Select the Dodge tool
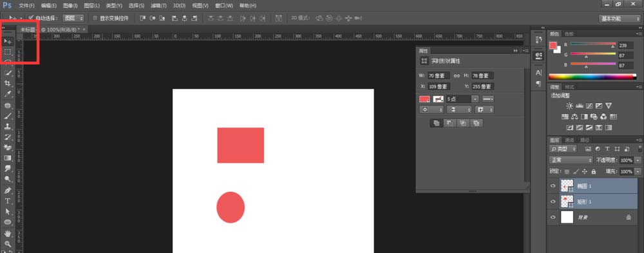The image size is (644, 253). click(7, 180)
